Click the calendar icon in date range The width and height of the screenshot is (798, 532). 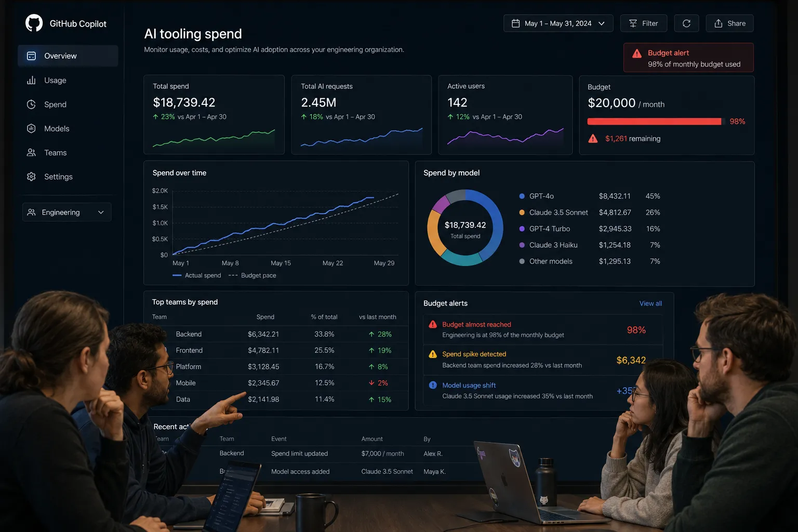pyautogui.click(x=515, y=23)
